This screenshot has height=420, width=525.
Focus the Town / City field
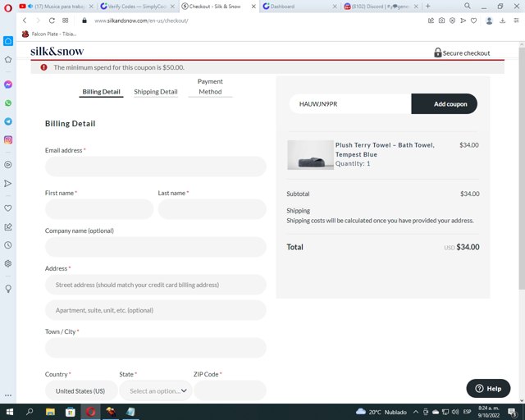click(156, 348)
